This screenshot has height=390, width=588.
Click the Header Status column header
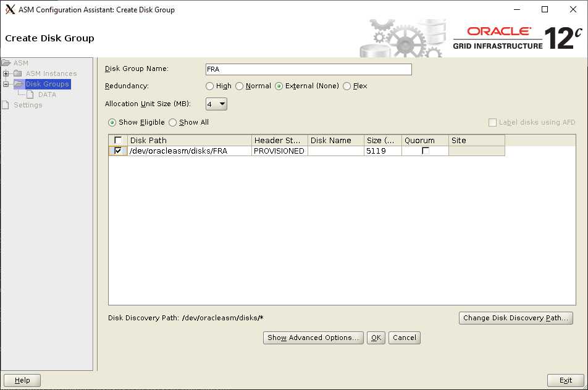279,140
